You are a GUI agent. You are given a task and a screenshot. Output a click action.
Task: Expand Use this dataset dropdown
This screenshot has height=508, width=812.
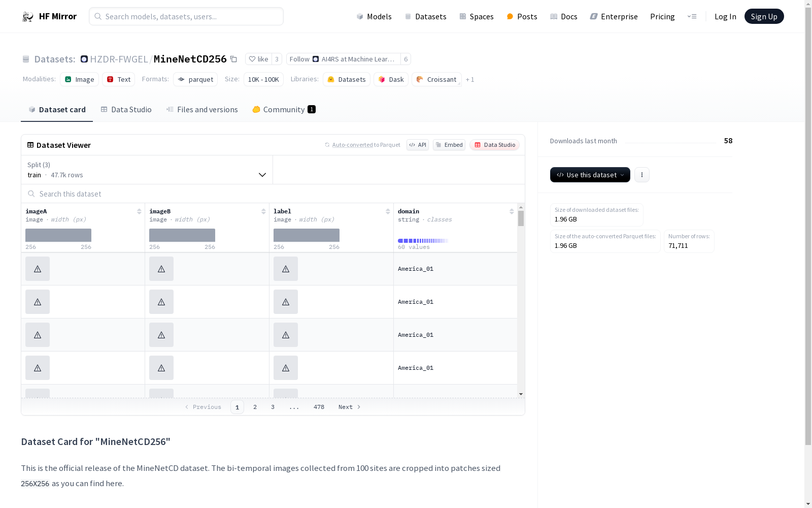590,175
